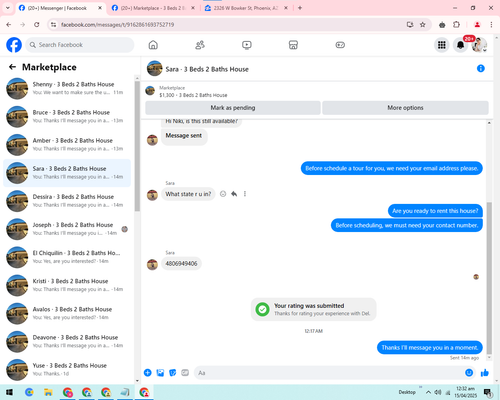Open more actions plus icon in composer

point(148,373)
